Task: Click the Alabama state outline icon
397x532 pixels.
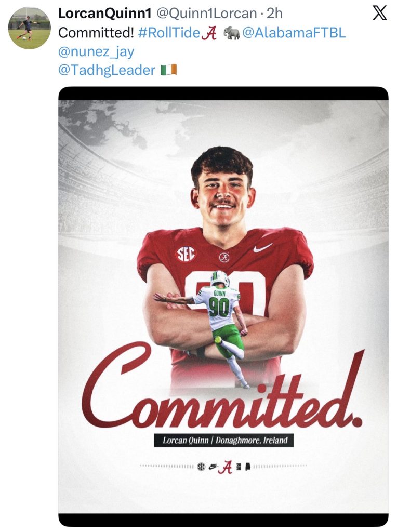Action: [247, 466]
